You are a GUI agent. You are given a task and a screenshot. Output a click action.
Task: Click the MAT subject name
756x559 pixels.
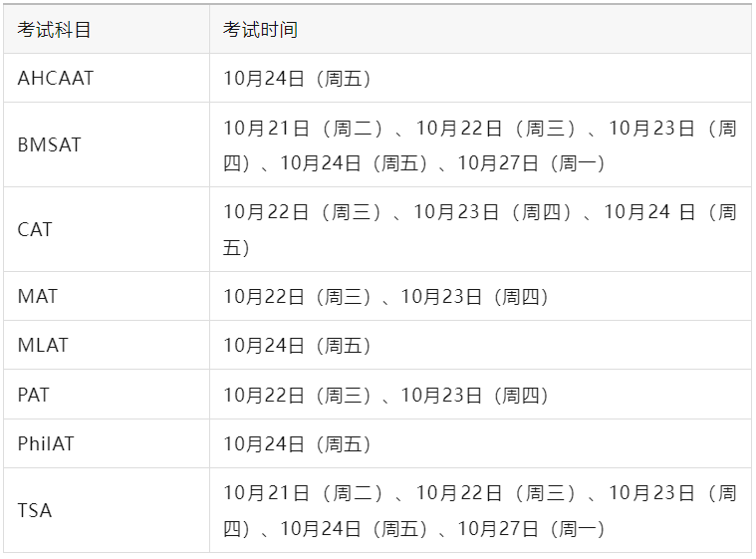38,297
